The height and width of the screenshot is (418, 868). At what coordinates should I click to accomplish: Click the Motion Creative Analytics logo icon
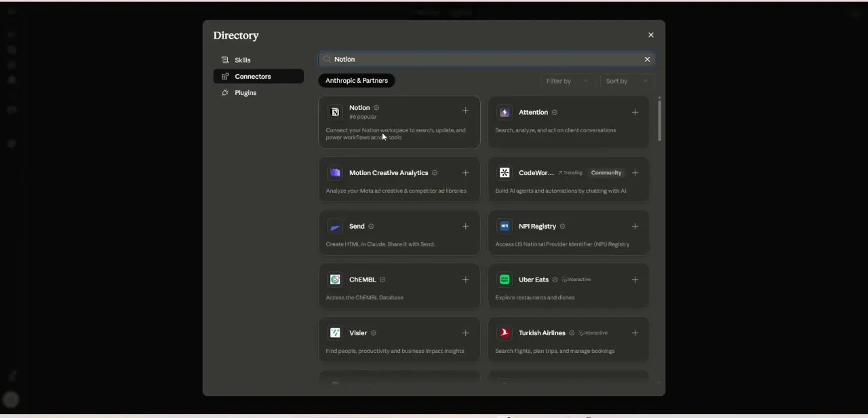[x=335, y=173]
